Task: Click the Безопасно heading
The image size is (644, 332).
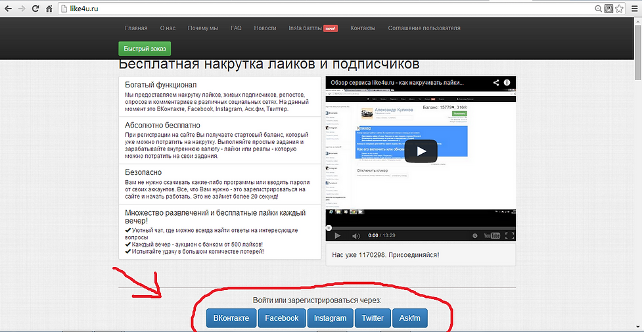Action: 143,172
